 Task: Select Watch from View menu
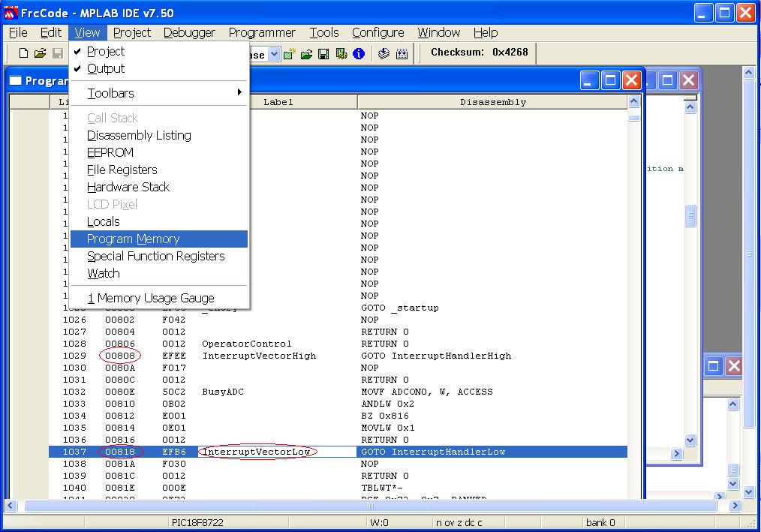158,273
